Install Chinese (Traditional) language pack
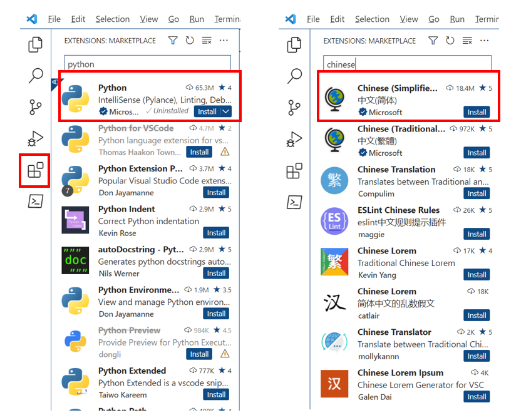The height and width of the screenshot is (420, 526). click(477, 153)
